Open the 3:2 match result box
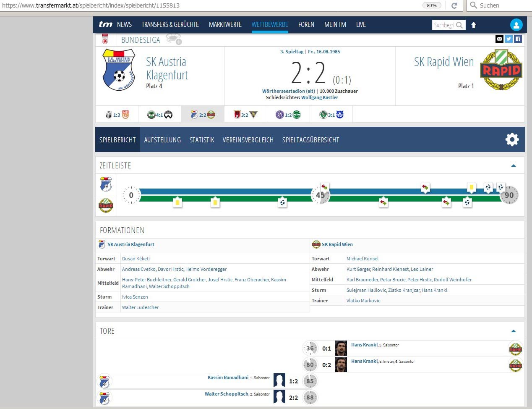532x409 pixels. (x=245, y=115)
